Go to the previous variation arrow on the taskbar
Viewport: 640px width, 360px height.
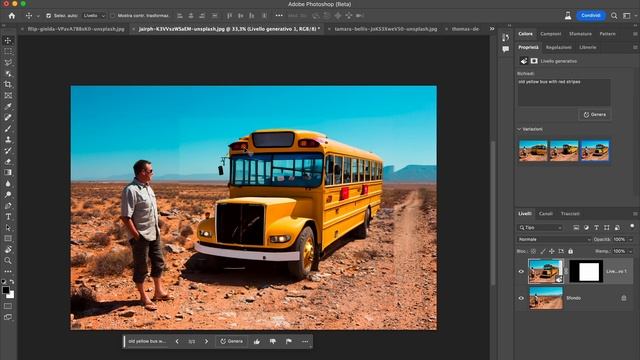coord(177,341)
